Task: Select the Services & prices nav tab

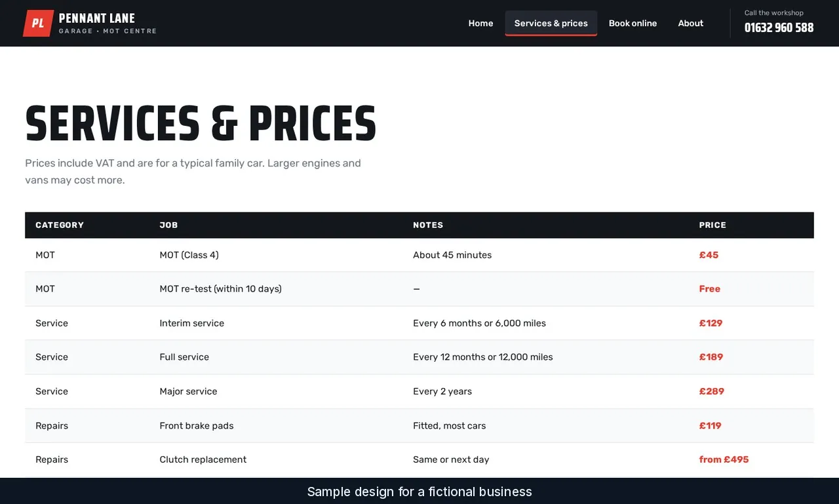Action: tap(551, 23)
